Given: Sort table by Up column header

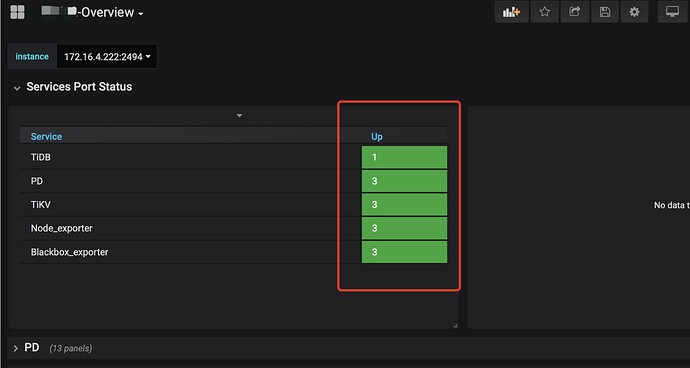Looking at the screenshot, I should [377, 136].
